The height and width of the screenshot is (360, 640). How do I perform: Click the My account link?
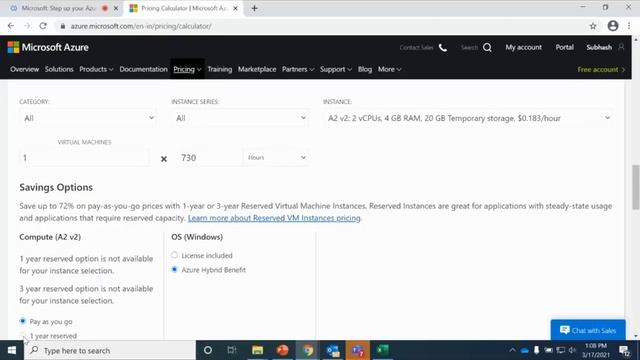coord(524,47)
